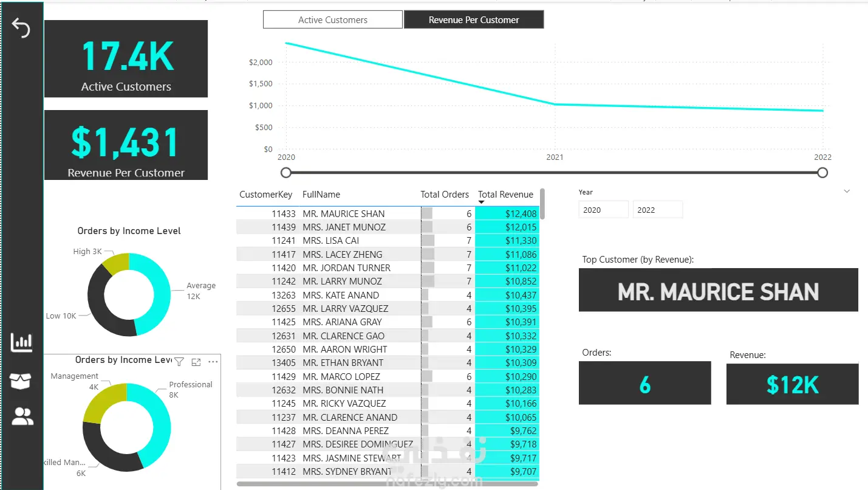The width and height of the screenshot is (868, 490).
Task: Open the bar chart report page icon
Action: (x=22, y=343)
